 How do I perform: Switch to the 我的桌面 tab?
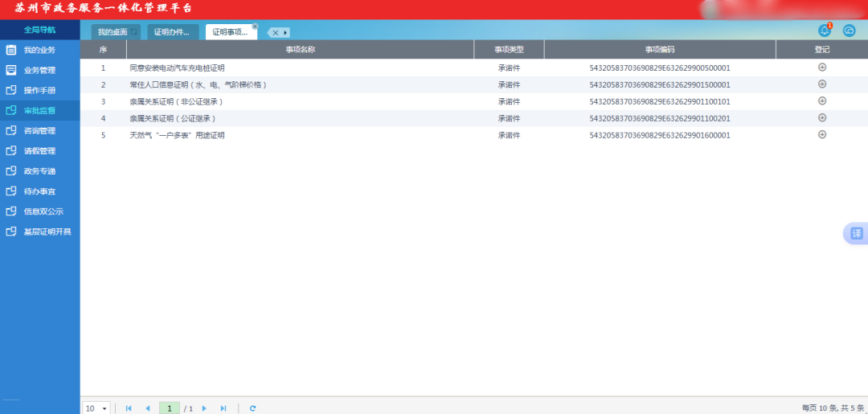click(x=113, y=32)
